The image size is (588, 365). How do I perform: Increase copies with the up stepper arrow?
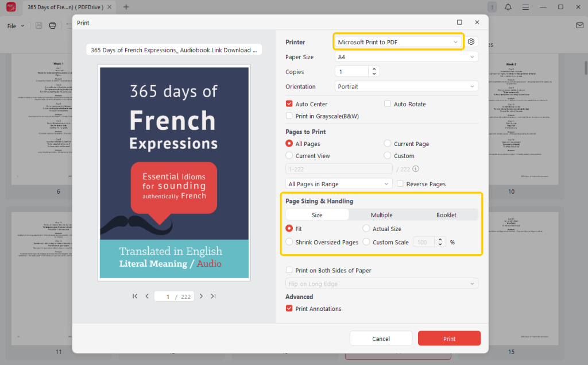(374, 68)
